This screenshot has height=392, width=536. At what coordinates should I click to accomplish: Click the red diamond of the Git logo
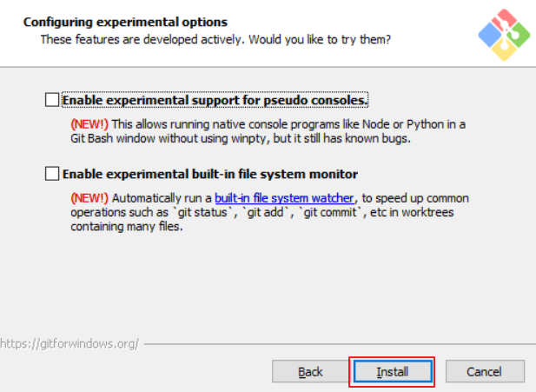[506, 19]
